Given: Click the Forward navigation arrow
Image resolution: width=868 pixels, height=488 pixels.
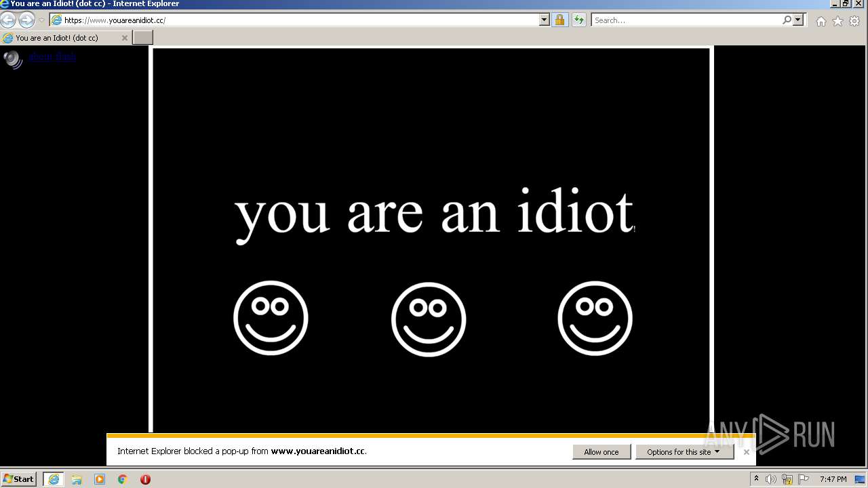Looking at the screenshot, I should (x=26, y=20).
